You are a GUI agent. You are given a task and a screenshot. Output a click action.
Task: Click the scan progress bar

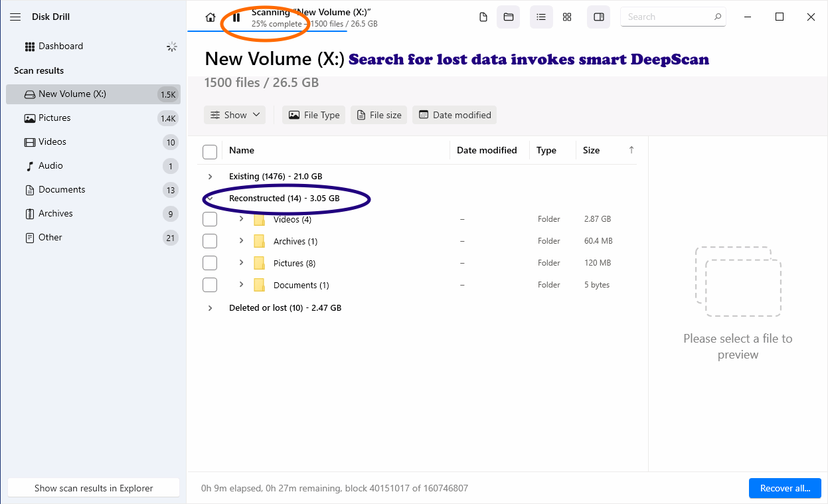[x=266, y=31]
